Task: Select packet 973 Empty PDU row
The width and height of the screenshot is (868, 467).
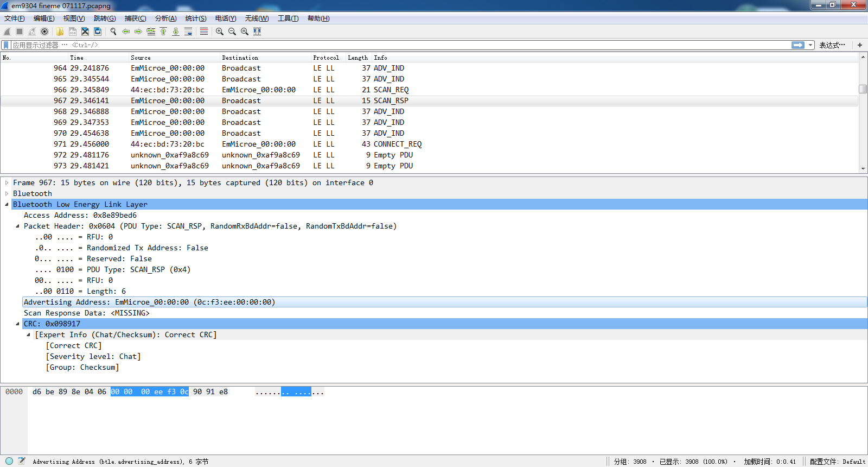Action: 429,166
